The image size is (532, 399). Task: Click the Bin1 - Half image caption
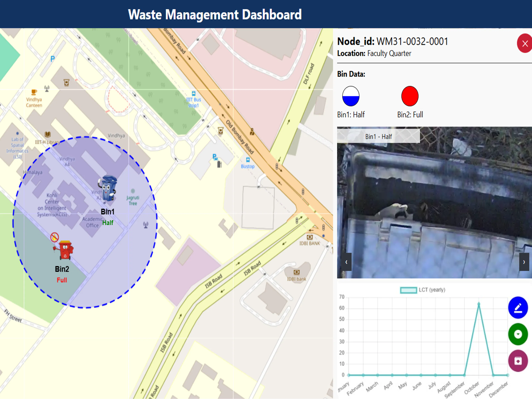[379, 137]
